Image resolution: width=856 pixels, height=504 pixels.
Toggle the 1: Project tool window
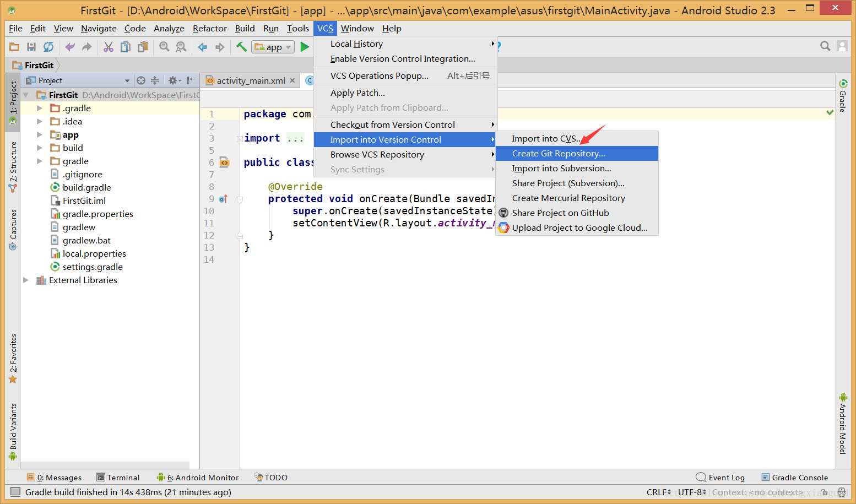click(13, 102)
